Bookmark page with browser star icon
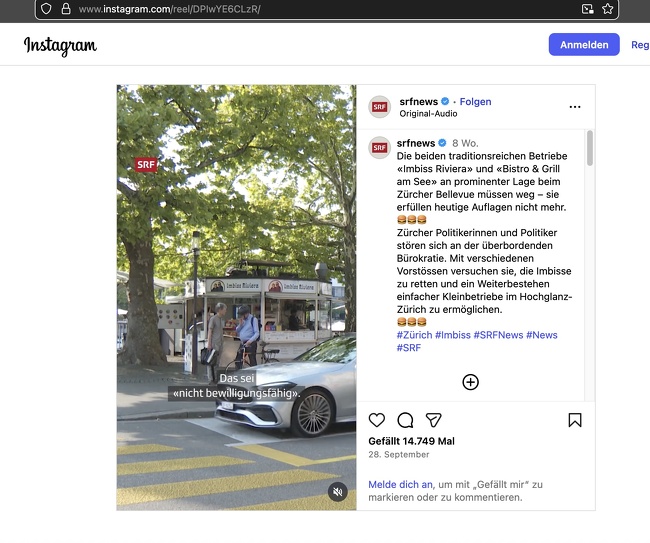650x543 pixels. tap(607, 9)
